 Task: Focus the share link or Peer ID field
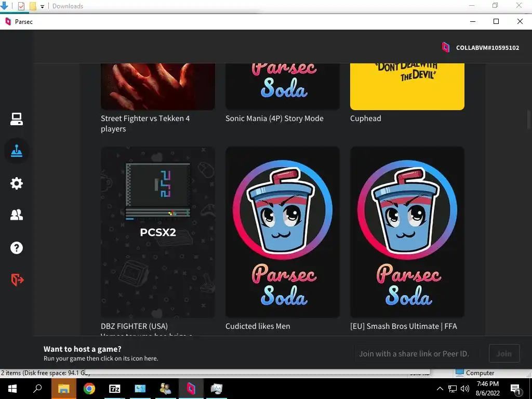[417, 353]
